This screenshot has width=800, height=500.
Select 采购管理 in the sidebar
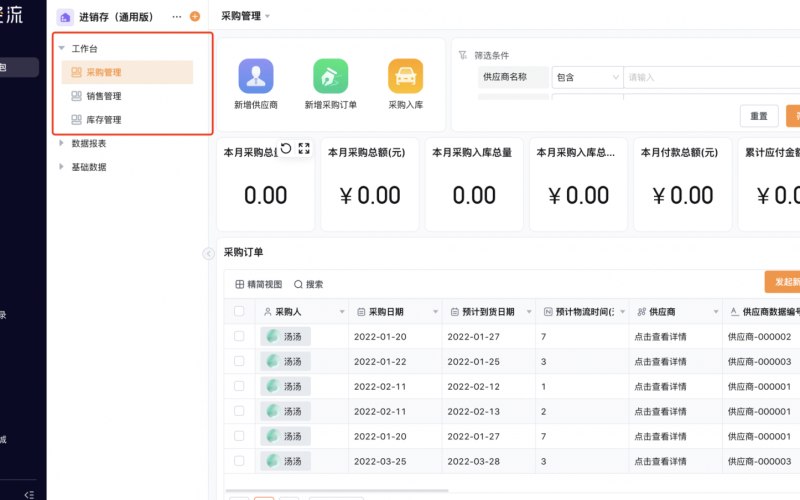coord(127,72)
